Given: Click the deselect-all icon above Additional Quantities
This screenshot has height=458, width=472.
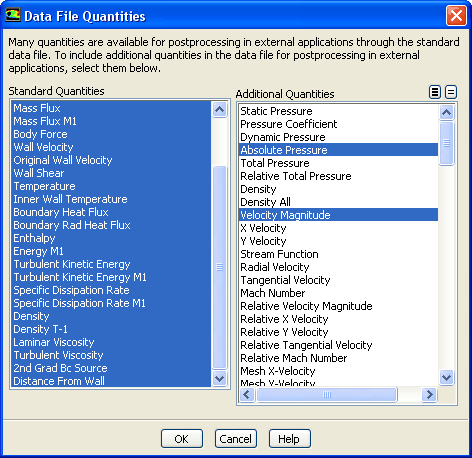Looking at the screenshot, I should point(451,92).
